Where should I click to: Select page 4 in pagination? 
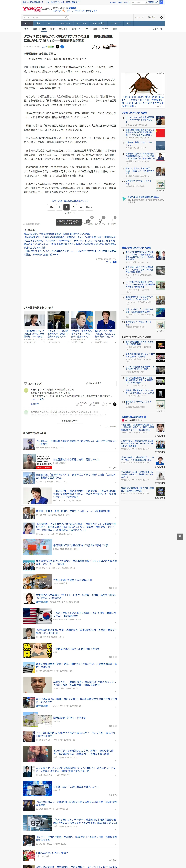click(81, 207)
